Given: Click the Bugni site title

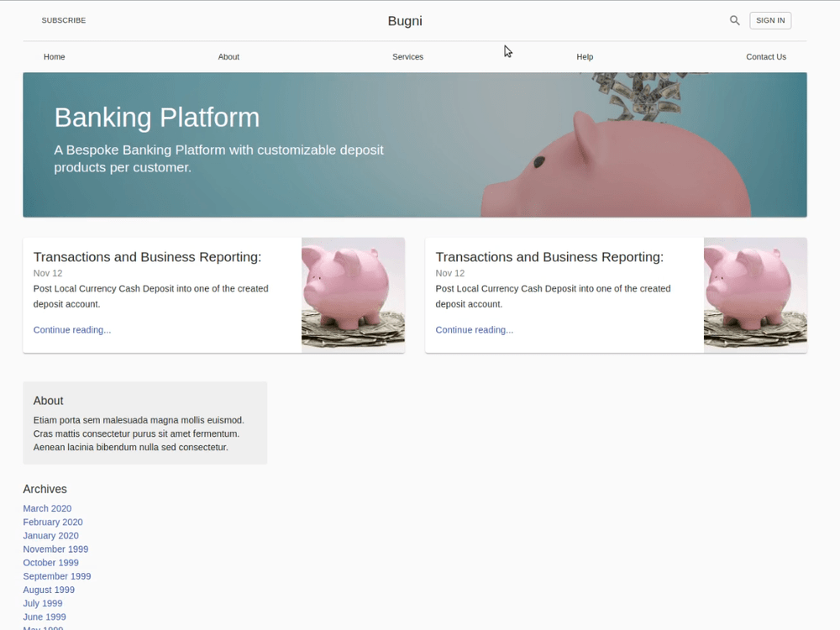Looking at the screenshot, I should click(405, 21).
